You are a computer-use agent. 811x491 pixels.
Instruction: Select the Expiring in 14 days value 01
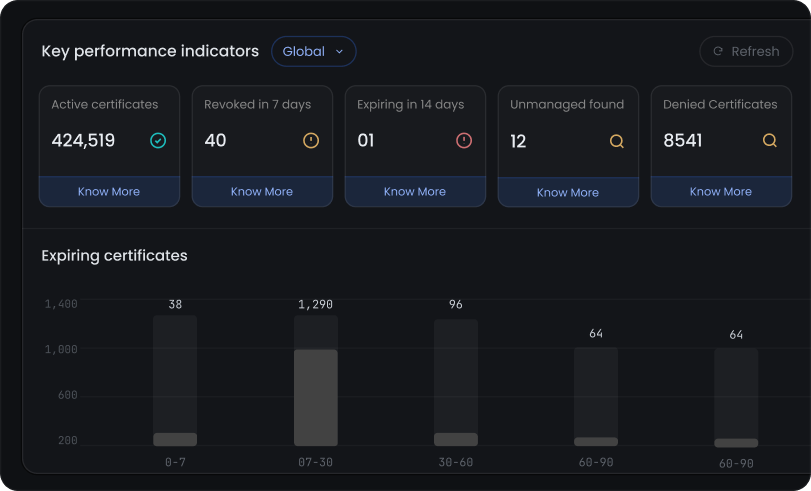[x=366, y=140]
